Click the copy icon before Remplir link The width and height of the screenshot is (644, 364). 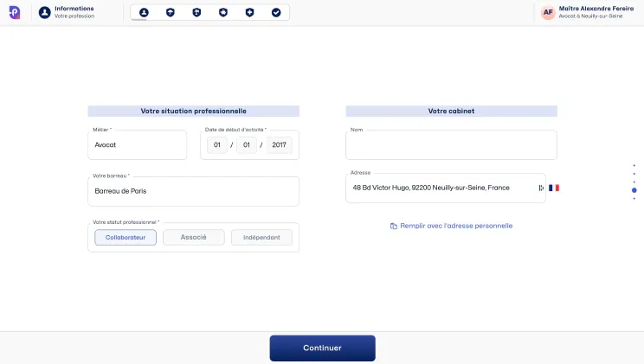tap(394, 227)
